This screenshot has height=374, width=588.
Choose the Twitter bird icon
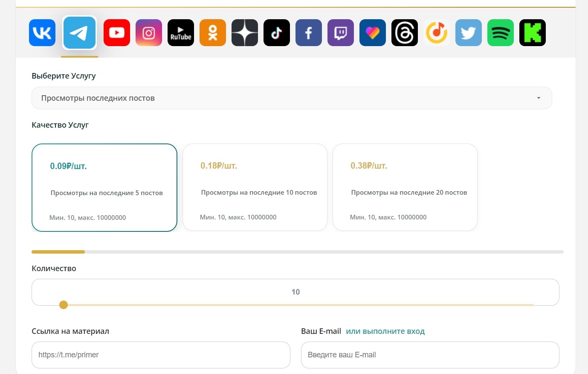469,33
